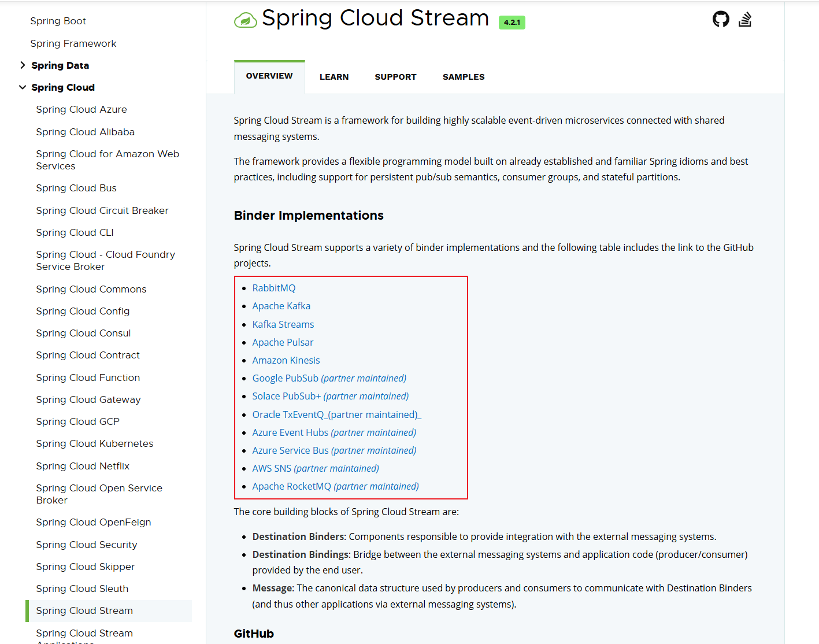Viewport: 819px width, 644px height.
Task: Click the Message bold term
Action: (x=273, y=588)
